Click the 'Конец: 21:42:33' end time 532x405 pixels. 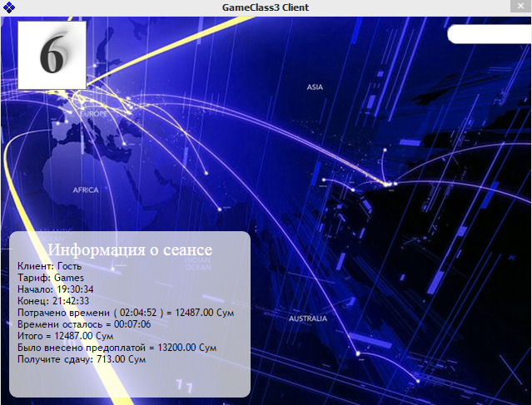tap(53, 301)
